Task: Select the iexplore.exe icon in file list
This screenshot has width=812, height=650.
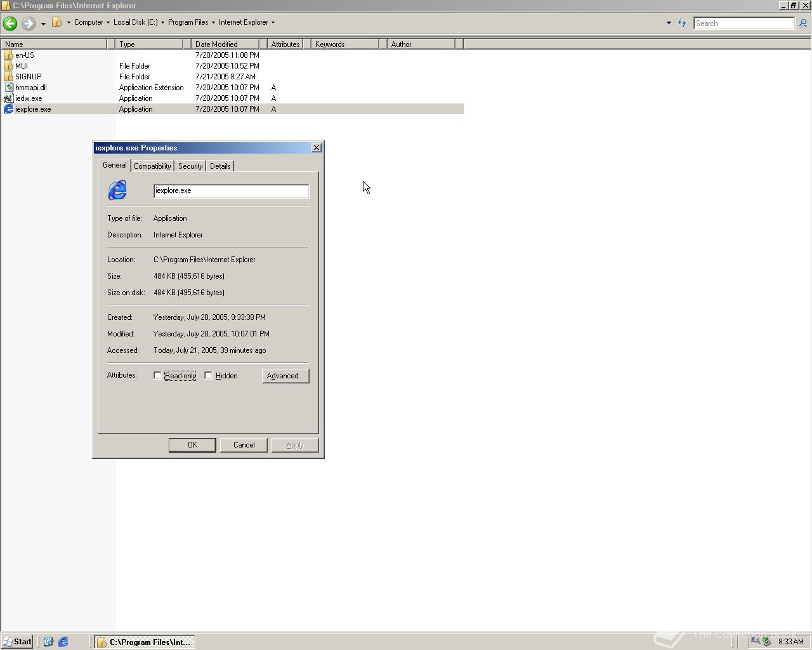Action: click(x=8, y=109)
